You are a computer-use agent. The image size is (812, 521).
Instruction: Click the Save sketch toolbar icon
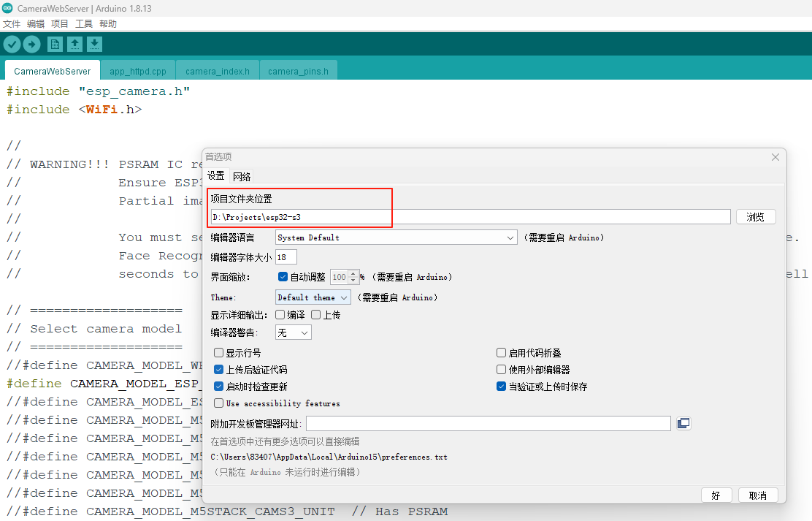point(94,45)
